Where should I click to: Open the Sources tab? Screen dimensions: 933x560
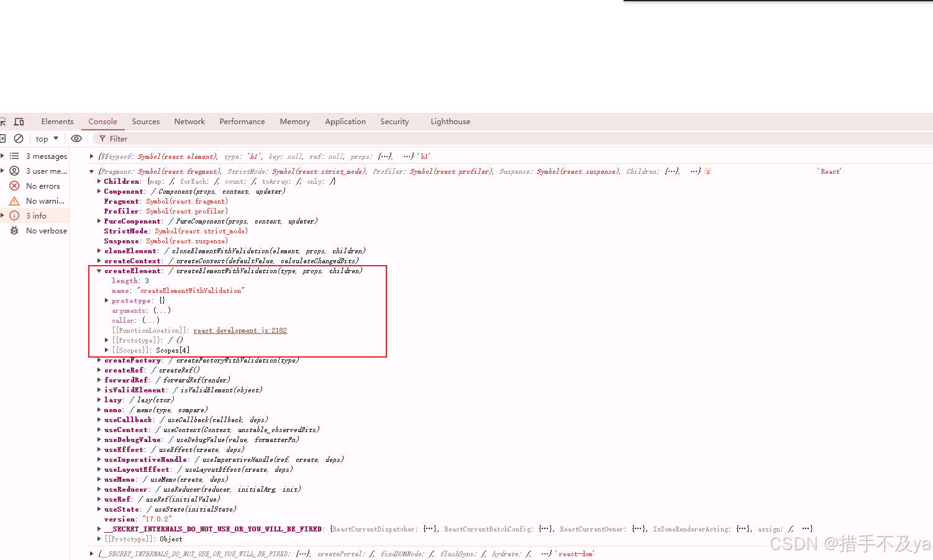(145, 122)
